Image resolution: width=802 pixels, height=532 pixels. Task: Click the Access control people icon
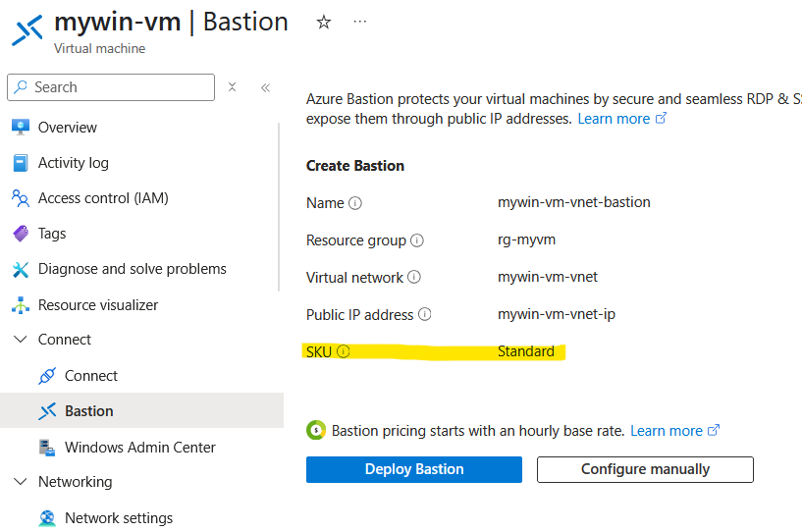point(21,198)
